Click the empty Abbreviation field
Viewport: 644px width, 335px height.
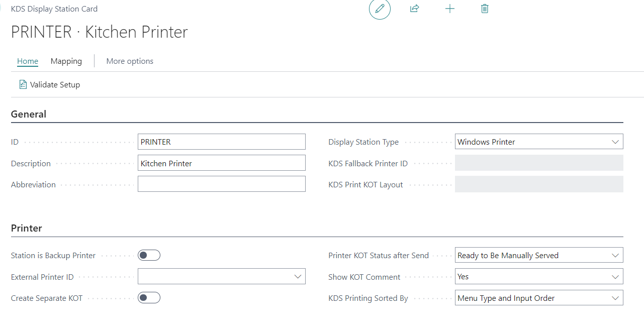[x=221, y=184]
